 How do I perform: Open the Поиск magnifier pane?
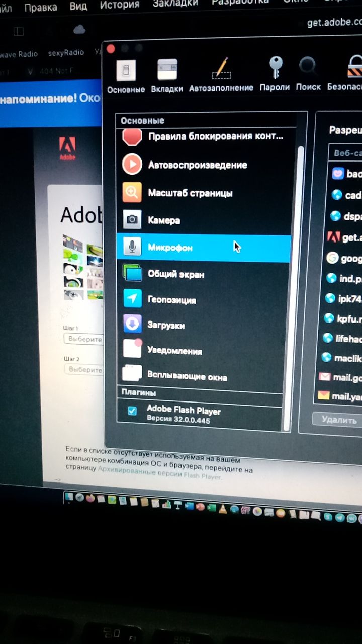308,74
